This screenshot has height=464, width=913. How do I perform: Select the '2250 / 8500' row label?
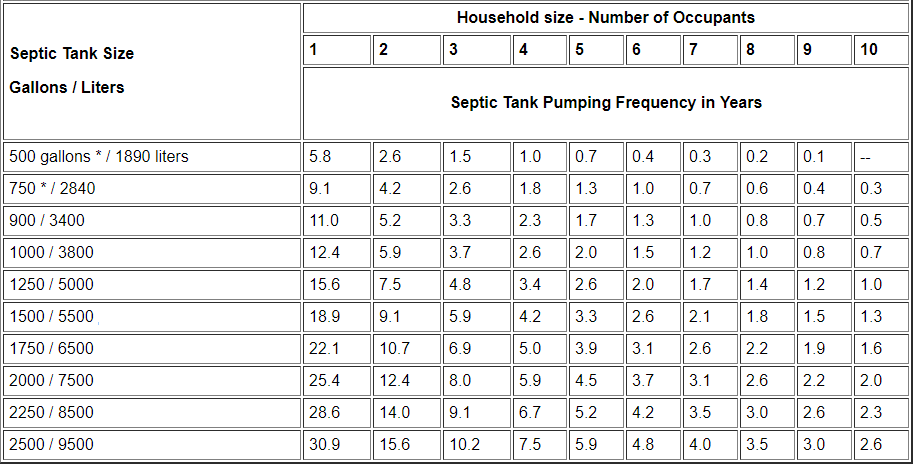[51, 412]
